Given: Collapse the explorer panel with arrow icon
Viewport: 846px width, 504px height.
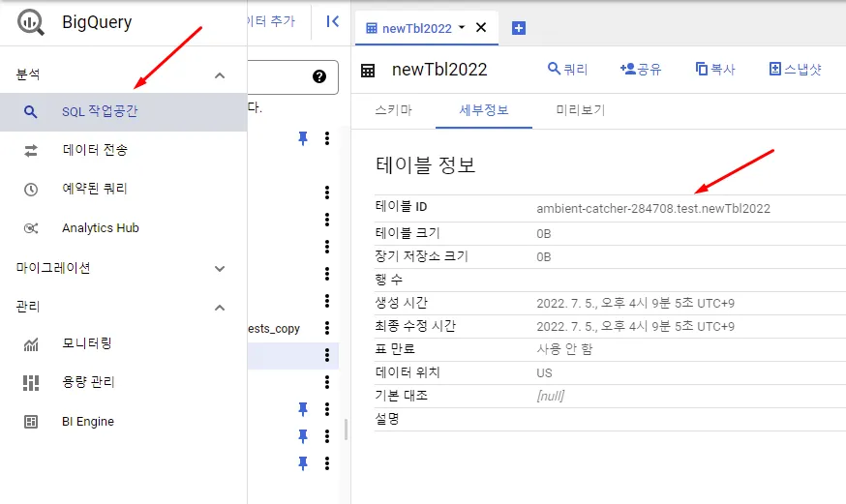Looking at the screenshot, I should pos(333,21).
